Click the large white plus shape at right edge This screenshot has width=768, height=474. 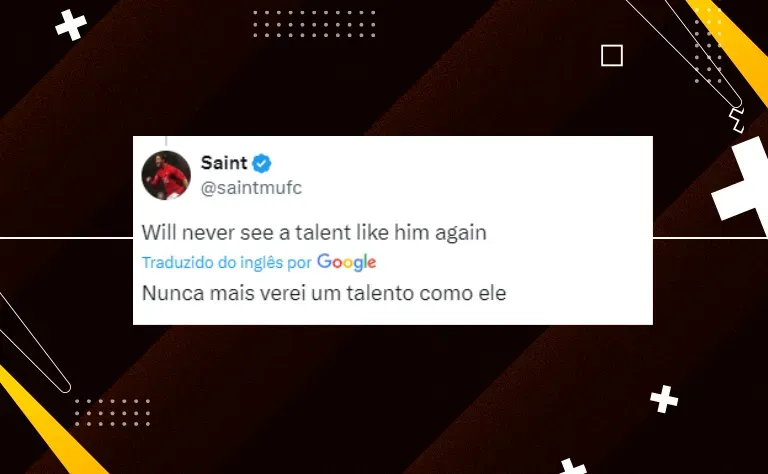(742, 186)
